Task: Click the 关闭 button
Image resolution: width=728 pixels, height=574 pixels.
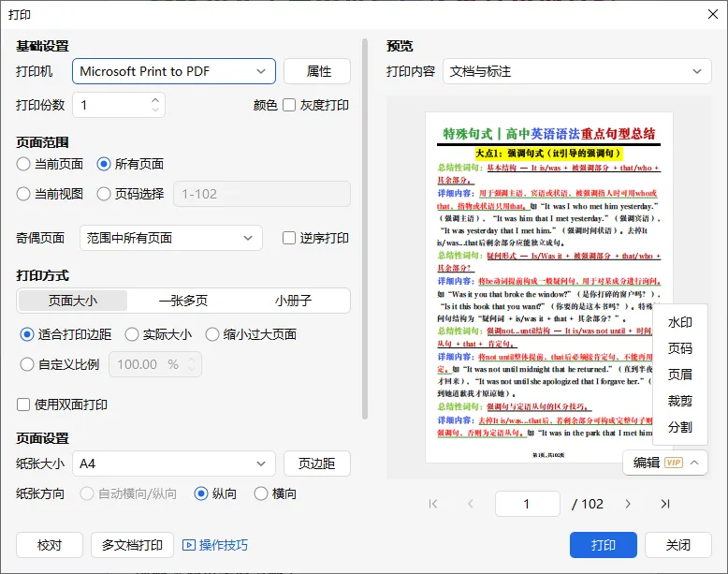Action: (x=677, y=545)
